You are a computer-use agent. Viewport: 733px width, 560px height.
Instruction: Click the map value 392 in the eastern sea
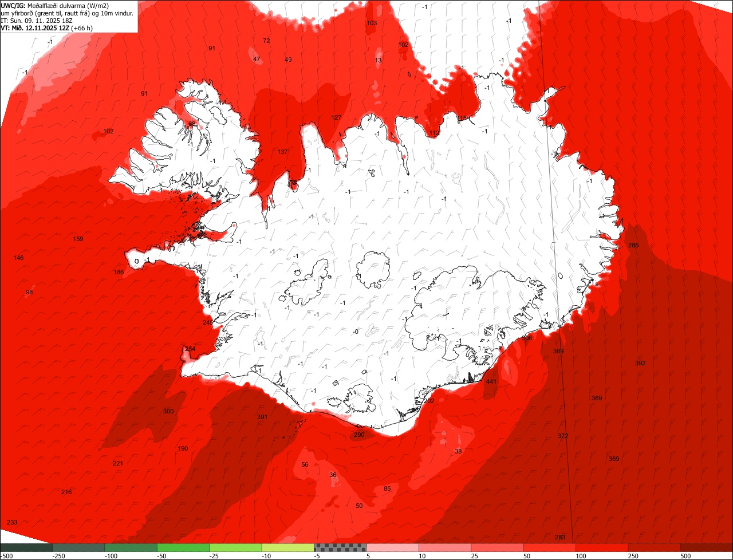point(640,363)
